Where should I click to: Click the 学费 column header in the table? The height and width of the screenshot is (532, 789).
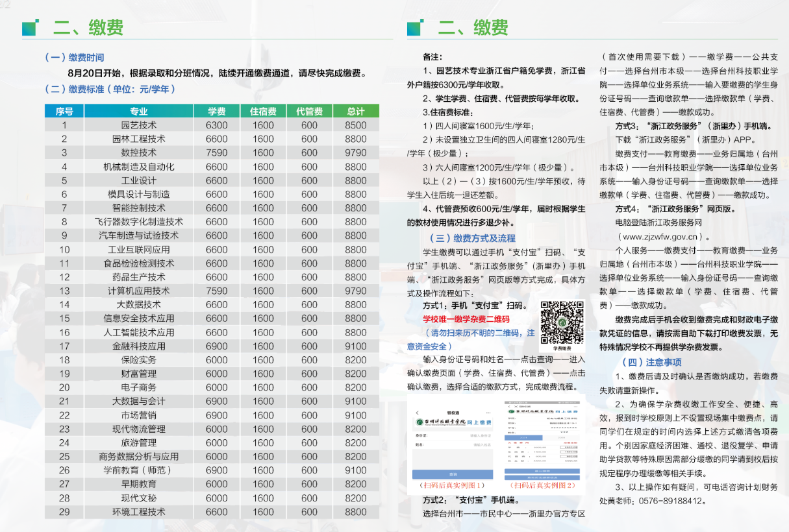[217, 111]
